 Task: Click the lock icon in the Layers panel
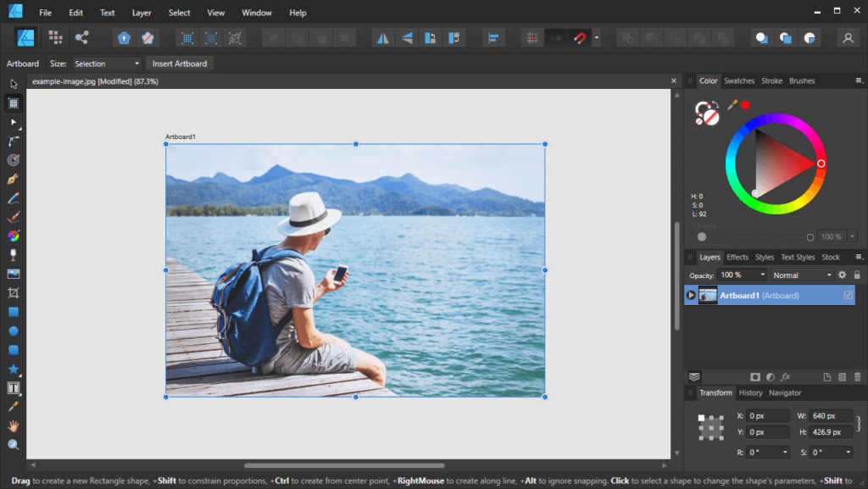pyautogui.click(x=856, y=275)
